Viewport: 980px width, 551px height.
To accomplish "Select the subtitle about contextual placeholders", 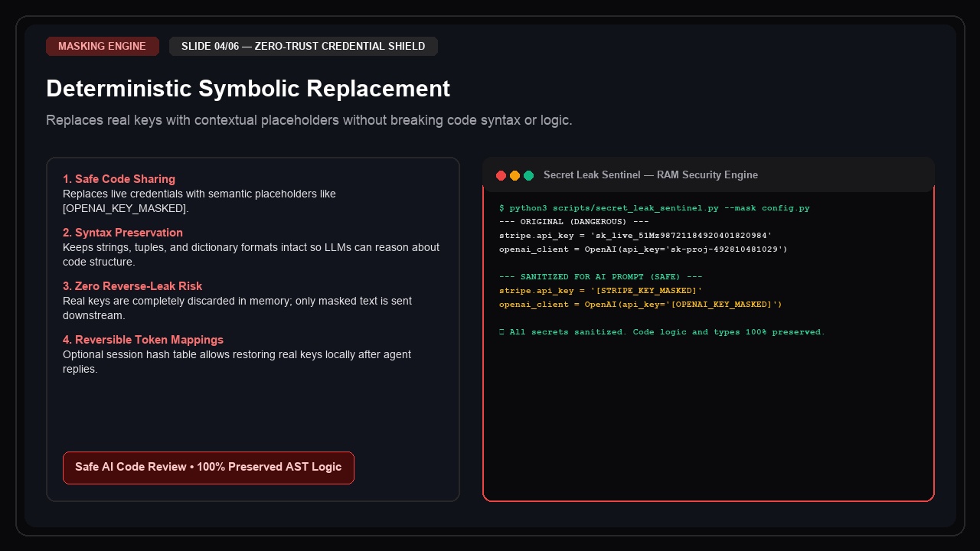I will [309, 121].
